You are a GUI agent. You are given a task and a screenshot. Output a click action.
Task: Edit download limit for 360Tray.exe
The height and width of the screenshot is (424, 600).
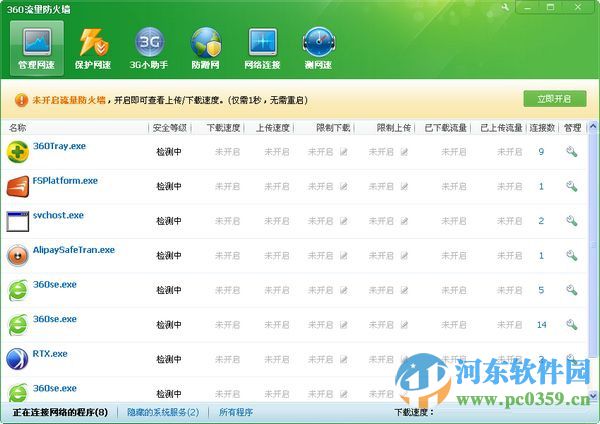pos(344,152)
